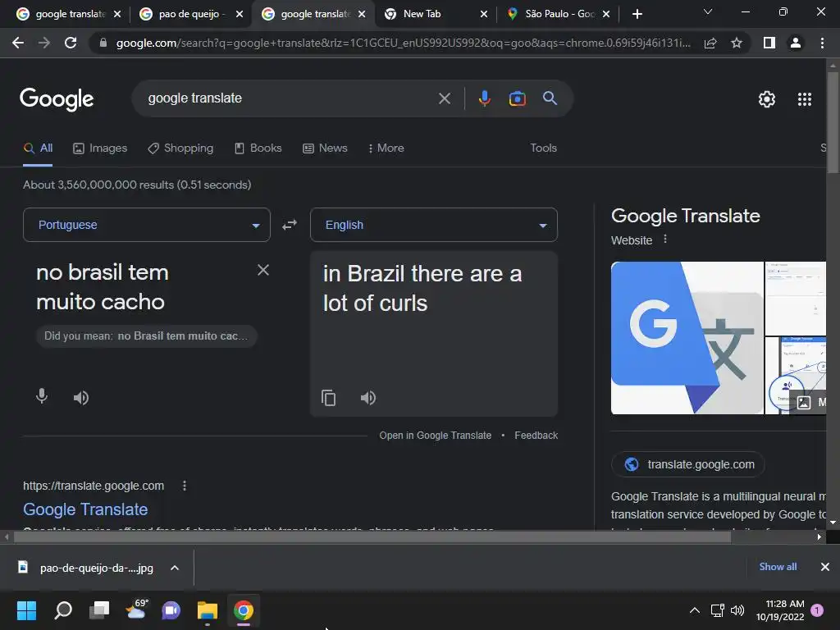Open Google quick settings gear
Screen dimensions: 840x630
[767, 99]
